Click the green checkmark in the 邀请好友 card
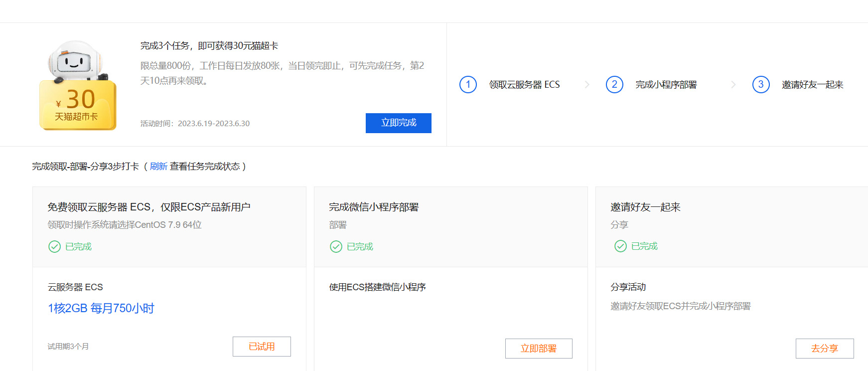 point(620,246)
